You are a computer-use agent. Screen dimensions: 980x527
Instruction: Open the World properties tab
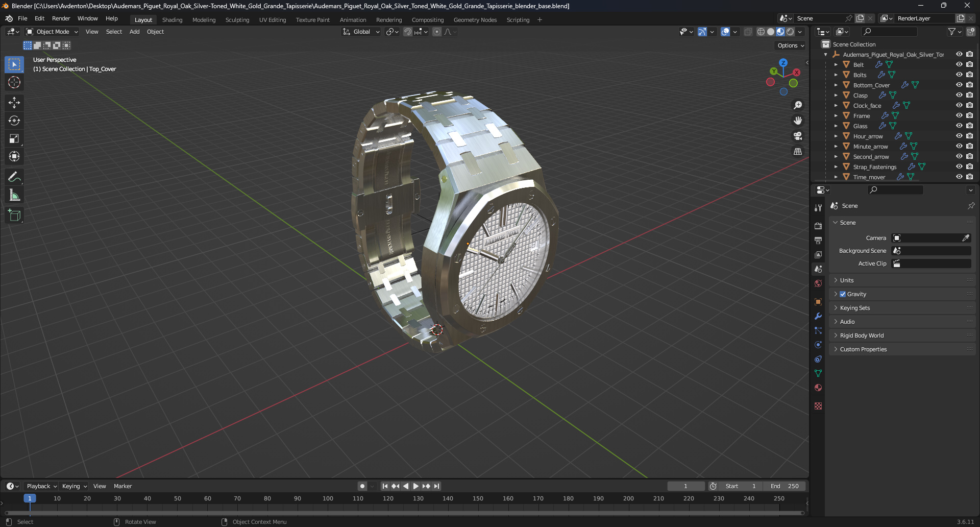click(x=818, y=283)
